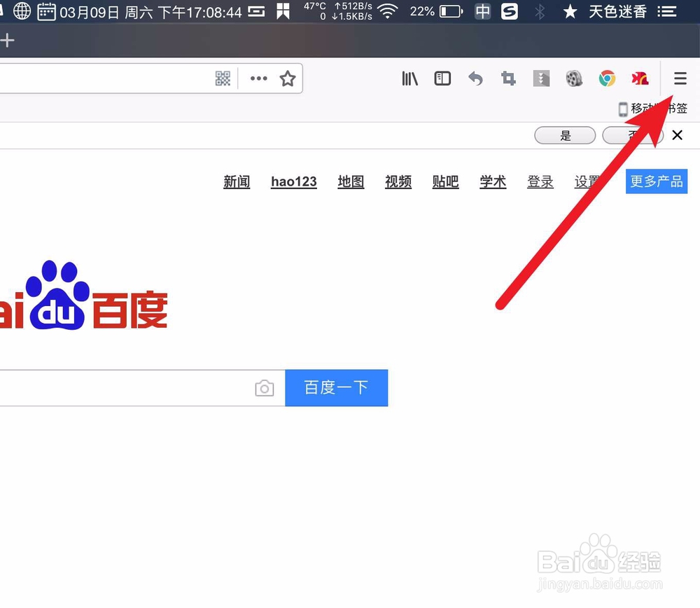Click the Chrome logo extension icon
This screenshot has height=608, width=700.
607,78
